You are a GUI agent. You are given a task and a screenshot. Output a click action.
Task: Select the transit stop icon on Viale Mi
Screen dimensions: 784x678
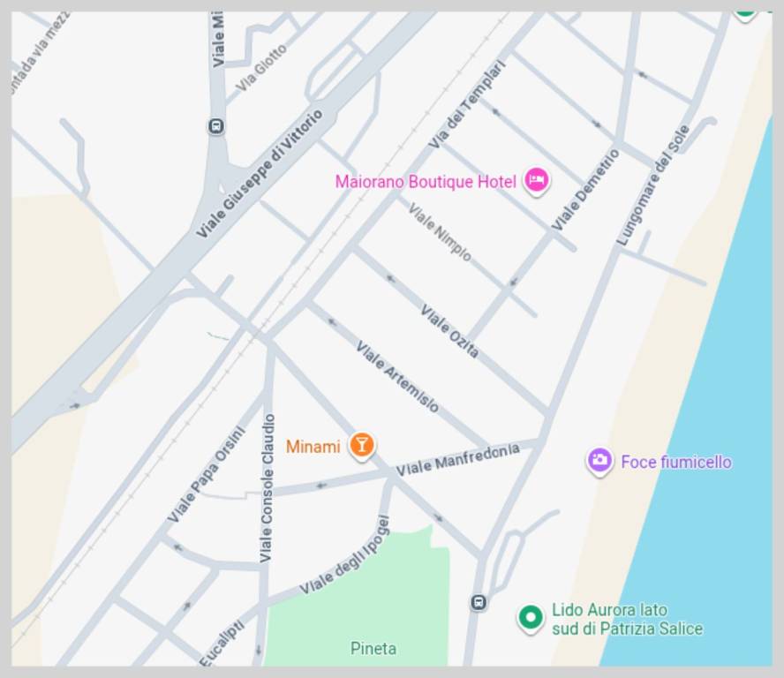tap(216, 126)
